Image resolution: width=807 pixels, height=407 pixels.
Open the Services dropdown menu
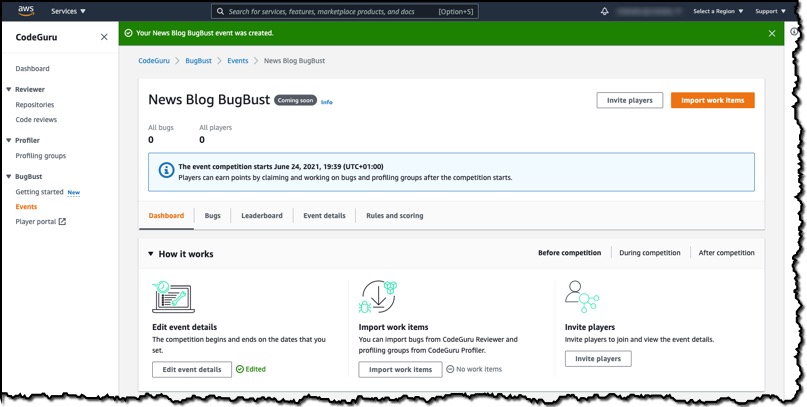click(68, 11)
